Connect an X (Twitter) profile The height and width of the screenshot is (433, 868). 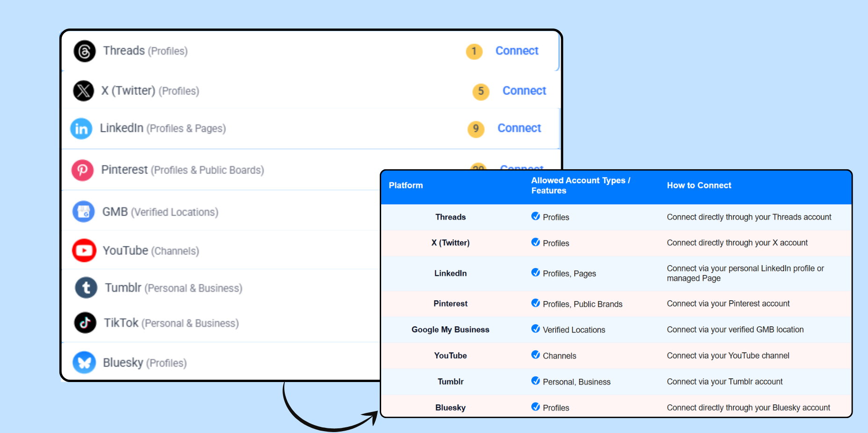click(x=524, y=91)
